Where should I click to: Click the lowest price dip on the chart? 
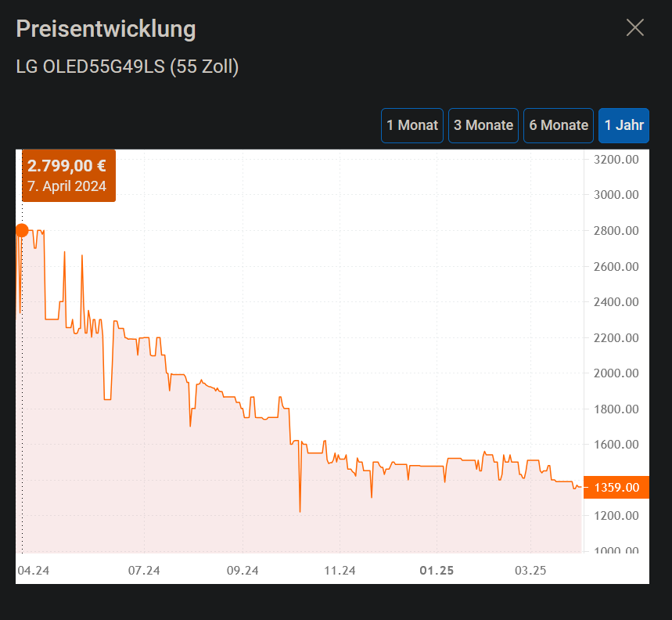(300, 510)
